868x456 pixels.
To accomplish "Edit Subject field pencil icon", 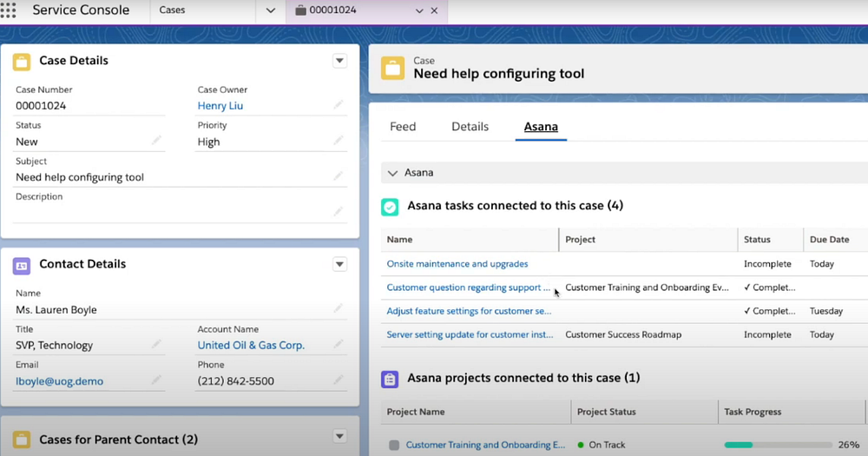I will (339, 176).
